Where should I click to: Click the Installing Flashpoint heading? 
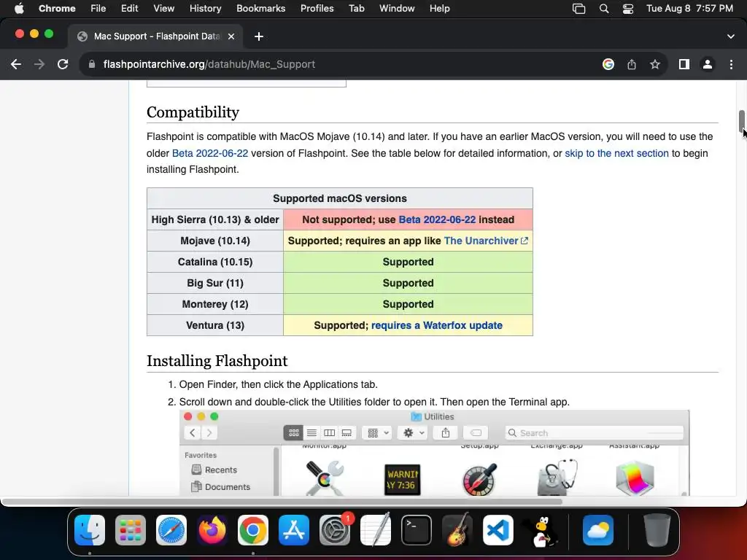pos(217,361)
